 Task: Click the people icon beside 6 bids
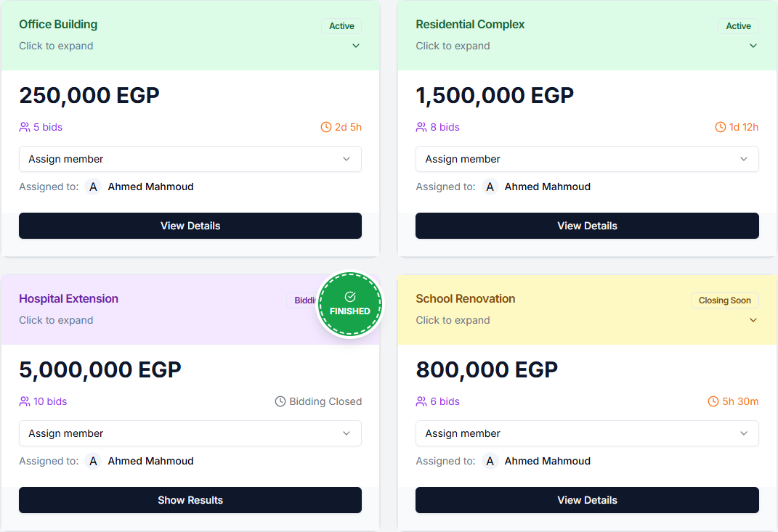tap(421, 401)
